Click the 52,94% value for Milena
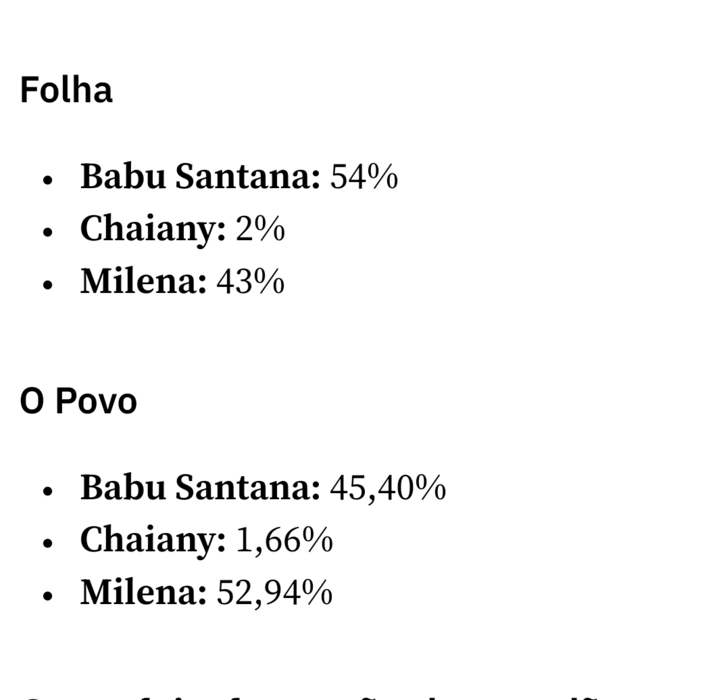Screen dimensions: 728x700 274,592
